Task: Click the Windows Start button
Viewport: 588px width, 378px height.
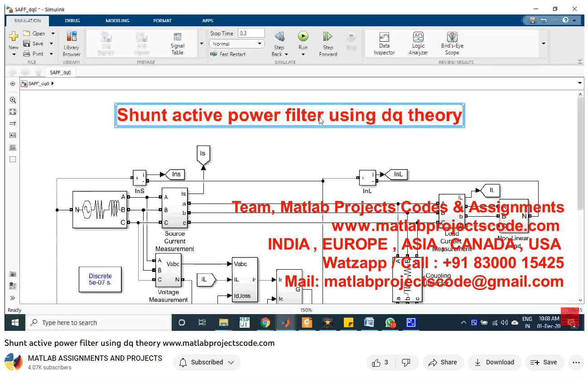Action: [x=14, y=323]
